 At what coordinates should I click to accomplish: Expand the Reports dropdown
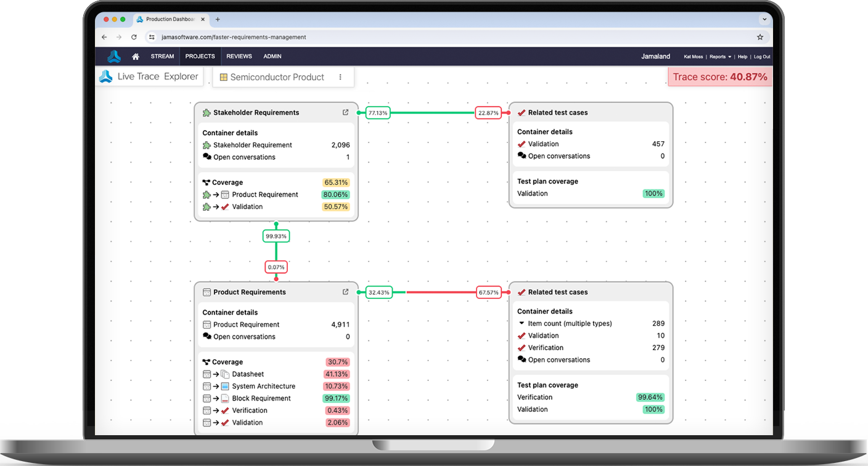point(719,56)
